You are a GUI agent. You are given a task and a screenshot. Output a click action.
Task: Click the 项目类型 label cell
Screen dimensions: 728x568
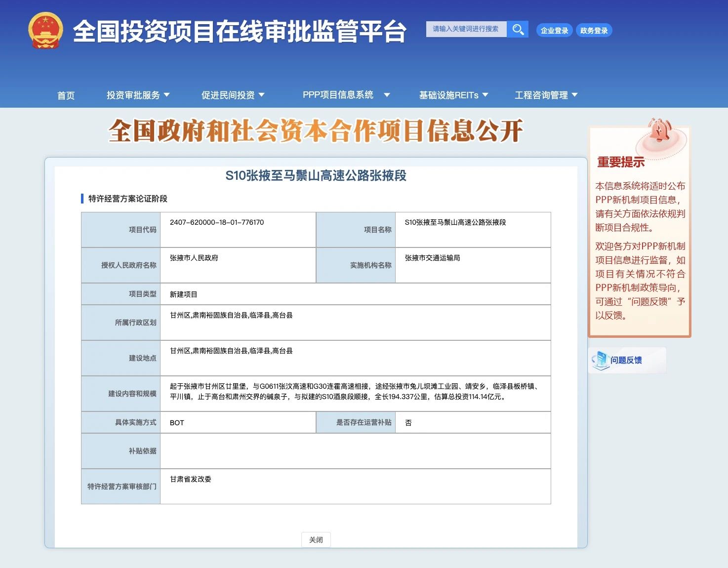click(x=121, y=294)
